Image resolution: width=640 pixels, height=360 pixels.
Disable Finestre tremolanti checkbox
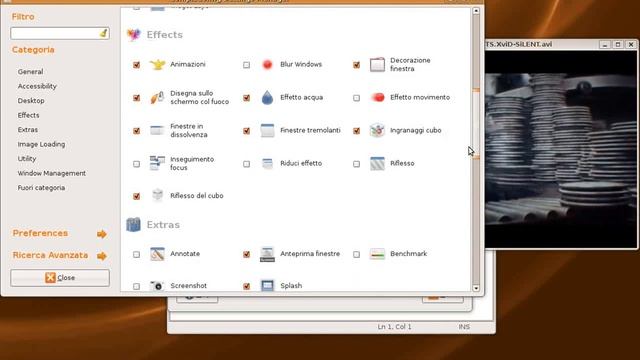point(247,131)
